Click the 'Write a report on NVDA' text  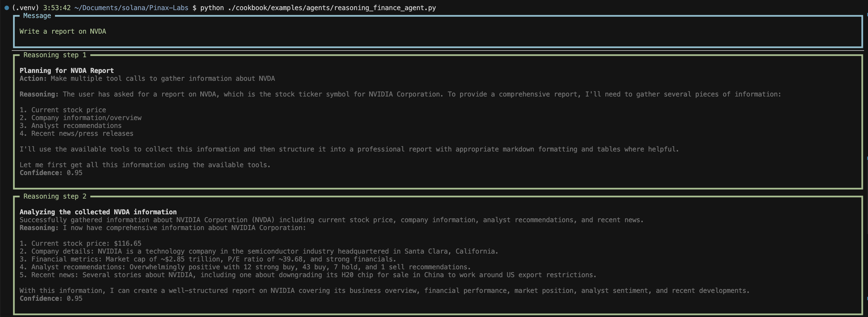click(63, 31)
